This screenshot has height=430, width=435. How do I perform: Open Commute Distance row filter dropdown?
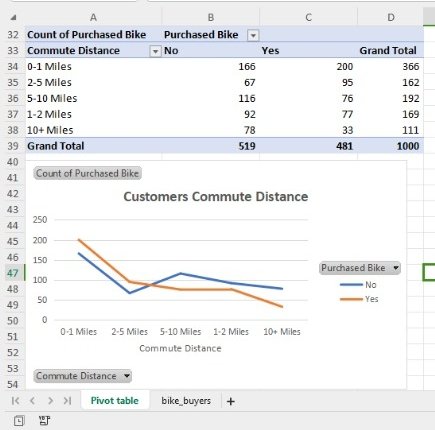155,51
